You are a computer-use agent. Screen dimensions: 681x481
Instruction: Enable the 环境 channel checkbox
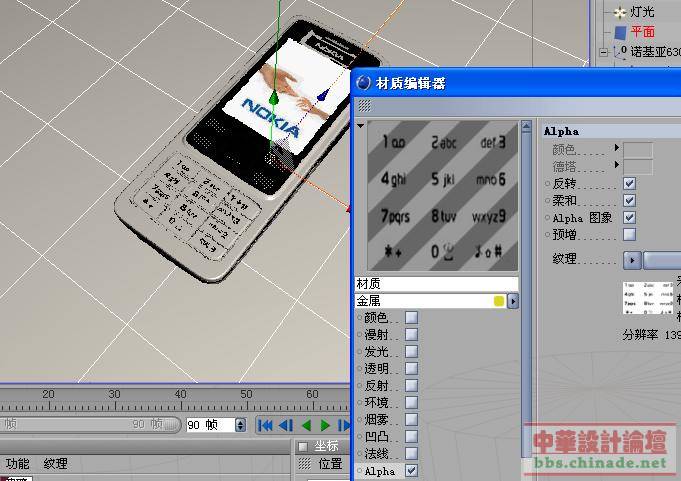[x=411, y=402]
